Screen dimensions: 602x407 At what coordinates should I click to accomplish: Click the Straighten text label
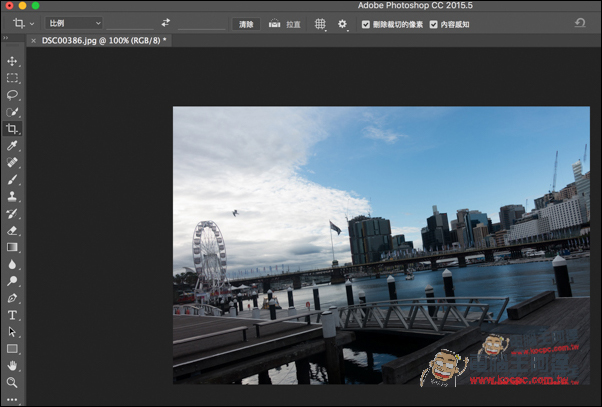[293, 25]
